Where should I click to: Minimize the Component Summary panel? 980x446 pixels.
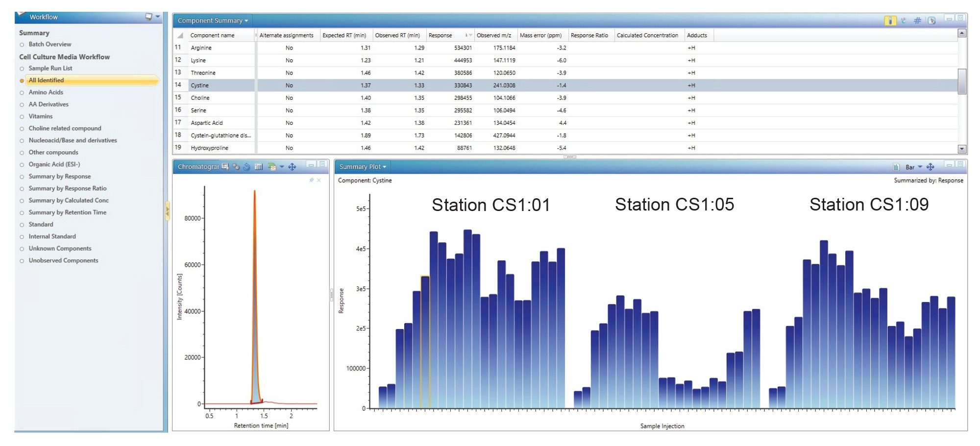[x=949, y=18]
